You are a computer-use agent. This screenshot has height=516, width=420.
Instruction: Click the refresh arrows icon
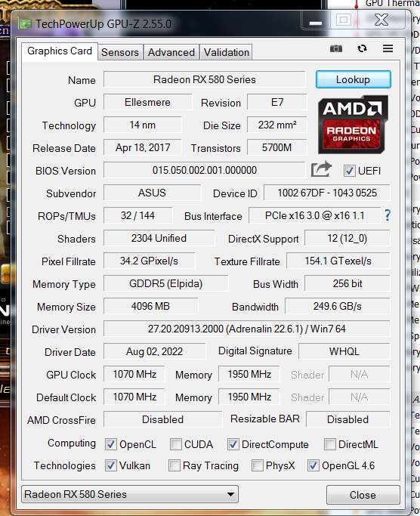(362, 48)
